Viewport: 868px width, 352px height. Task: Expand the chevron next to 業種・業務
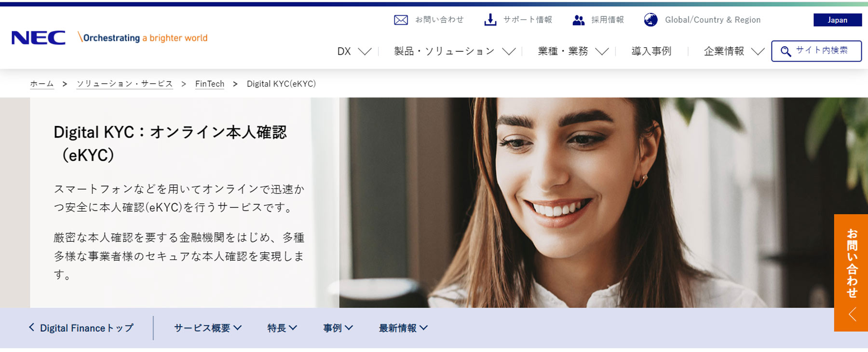(x=602, y=51)
